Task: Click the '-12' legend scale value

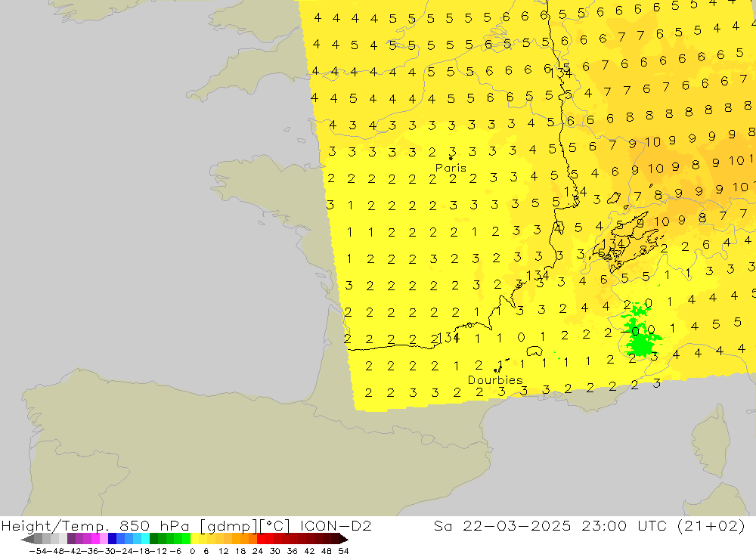Action: 158,551
